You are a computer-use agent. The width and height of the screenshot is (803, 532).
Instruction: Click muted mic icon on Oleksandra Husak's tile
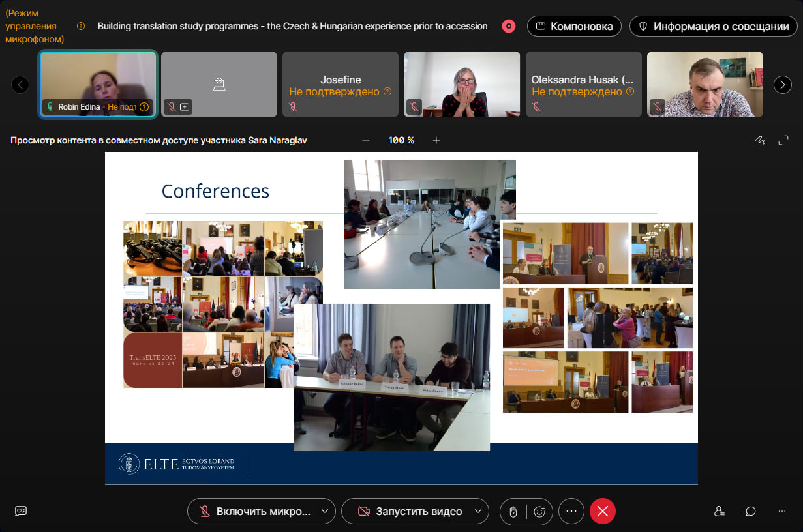click(536, 107)
